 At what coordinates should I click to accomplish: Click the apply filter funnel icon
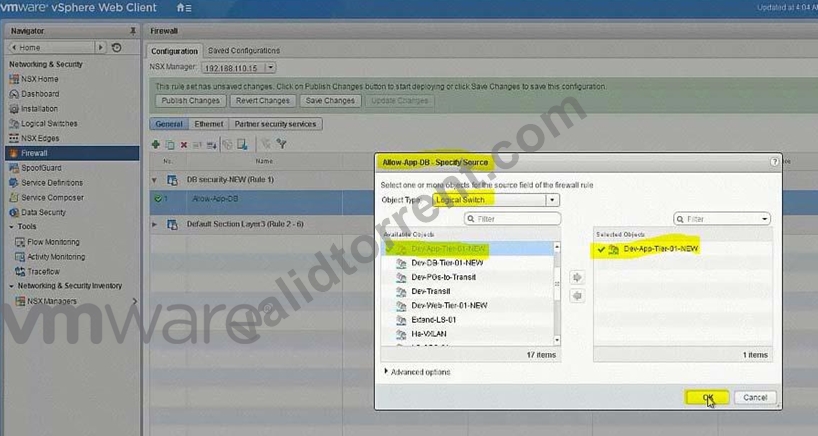point(281,144)
